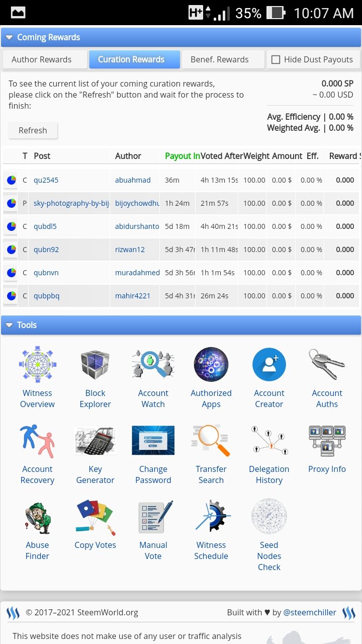The width and height of the screenshot is (362, 644).
Task: Sort by the Author column header
Action: coord(128,156)
